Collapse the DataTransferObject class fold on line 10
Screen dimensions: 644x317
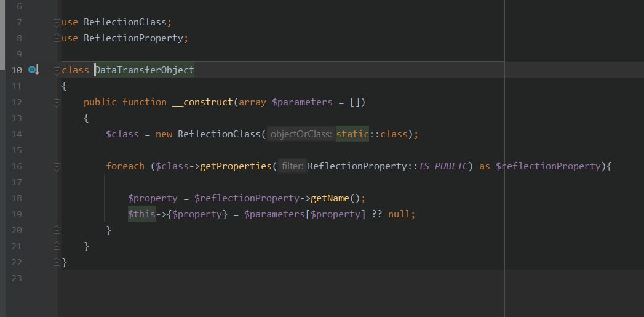click(57, 71)
